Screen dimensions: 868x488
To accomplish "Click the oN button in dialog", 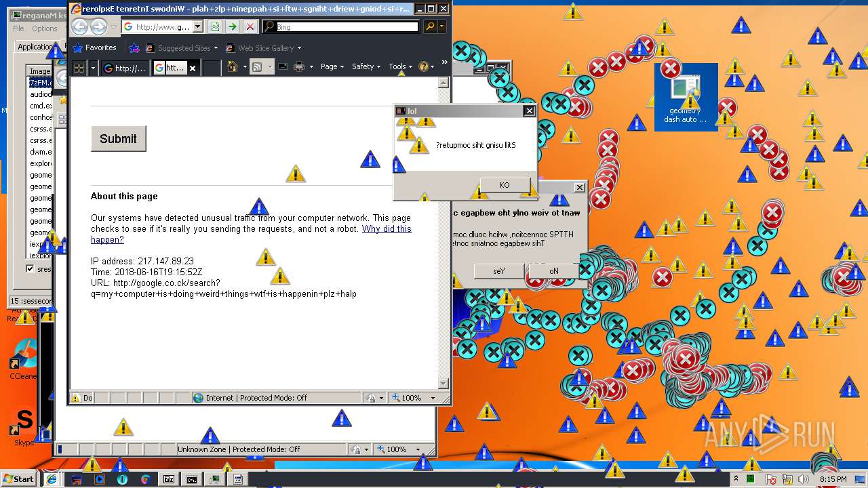I will (554, 271).
